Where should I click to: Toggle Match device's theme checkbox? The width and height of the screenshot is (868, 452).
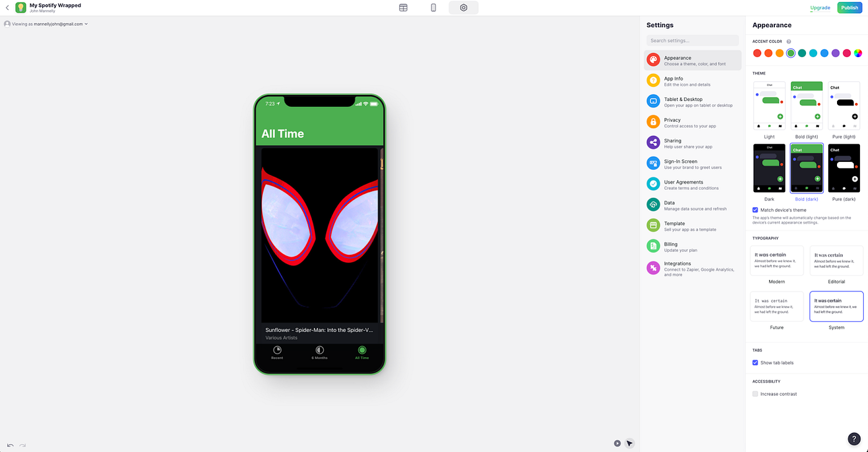[x=755, y=210]
